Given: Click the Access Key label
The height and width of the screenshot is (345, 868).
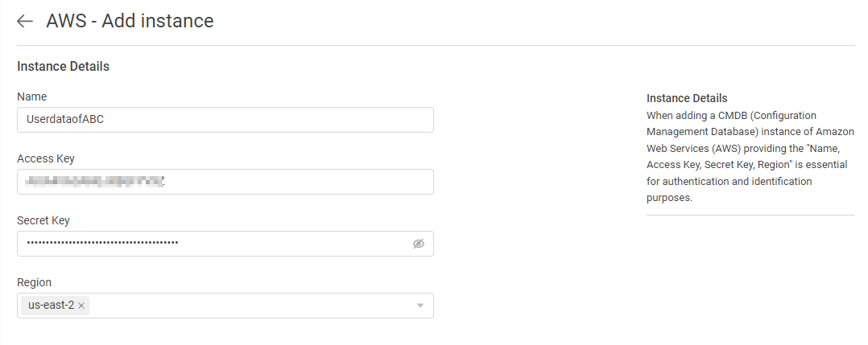Looking at the screenshot, I should [x=46, y=158].
